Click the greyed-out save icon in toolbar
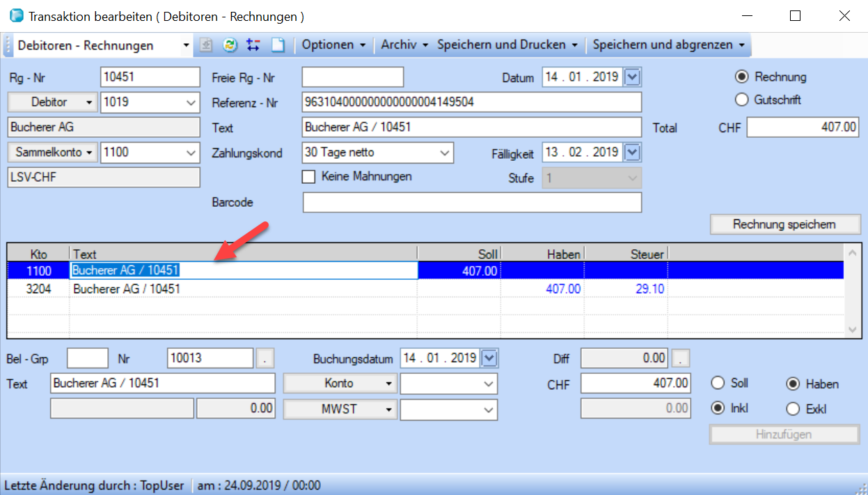This screenshot has width=868, height=495. coord(206,45)
